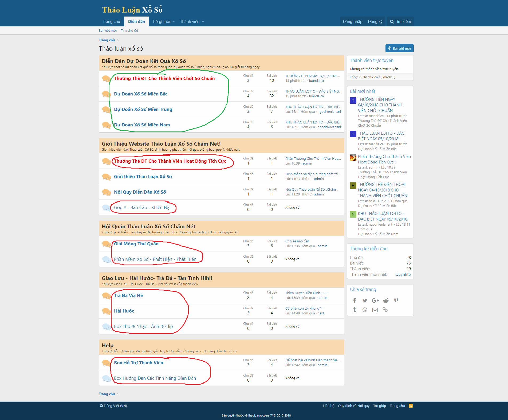Screen dimensions: 508x420
Task: Share the page via WhatsApp
Action: pos(365,310)
